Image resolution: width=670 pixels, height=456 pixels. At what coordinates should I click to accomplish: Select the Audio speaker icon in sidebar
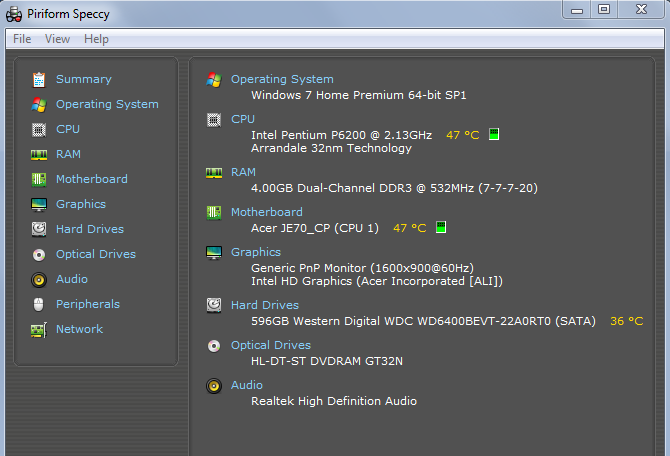(x=39, y=279)
